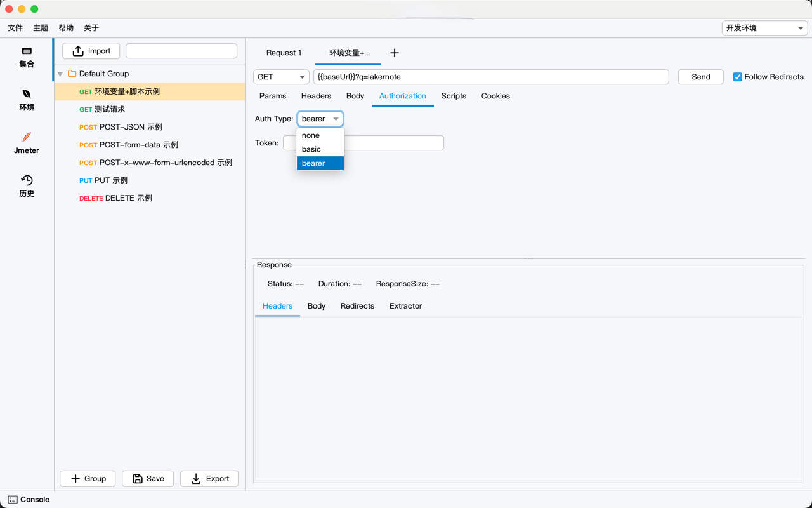Open the Authorization tab
This screenshot has height=508, width=812.
403,96
